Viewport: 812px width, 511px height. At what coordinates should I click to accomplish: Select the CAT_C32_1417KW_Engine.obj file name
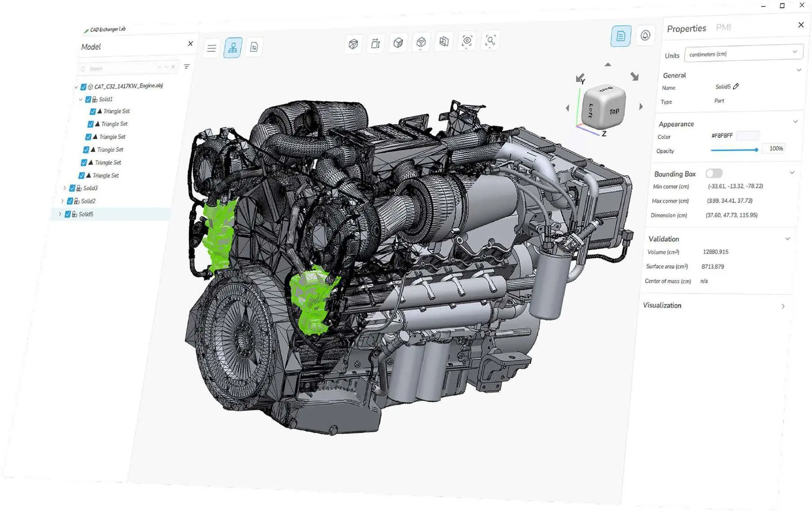pos(129,86)
